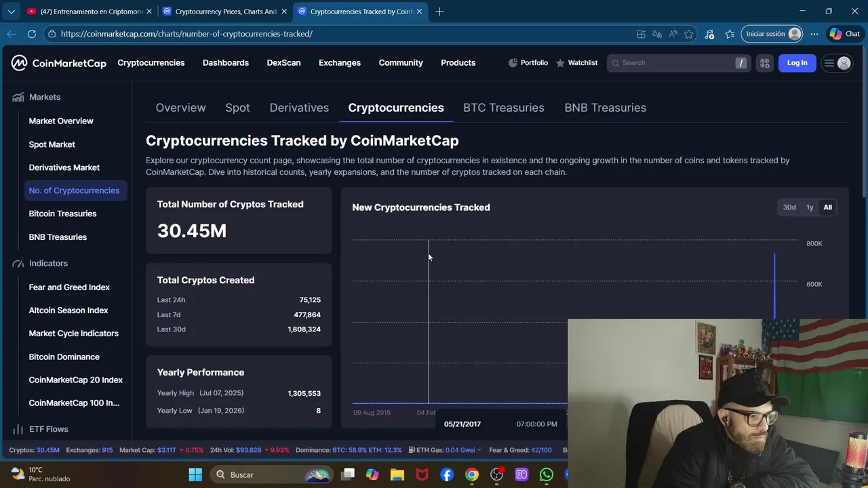Screen dimensions: 868x488
Task: Click the CoinMarketCap search field
Action: (678, 63)
